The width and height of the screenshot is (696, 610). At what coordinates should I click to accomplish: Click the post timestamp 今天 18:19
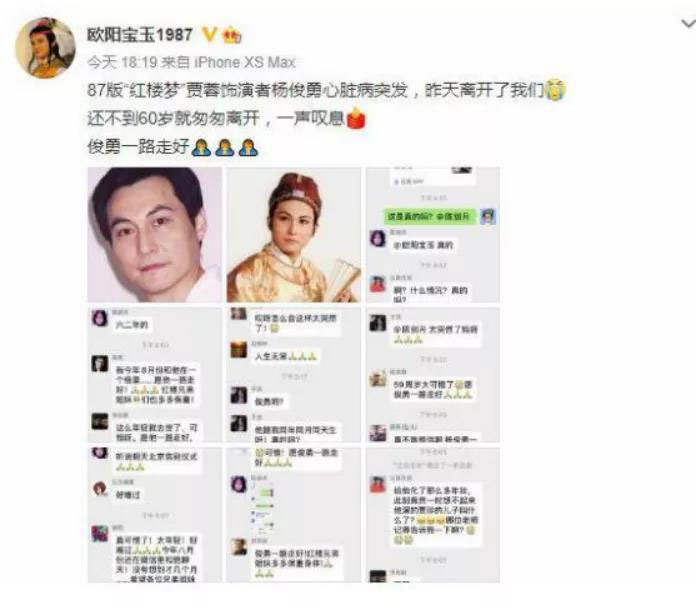point(122,62)
